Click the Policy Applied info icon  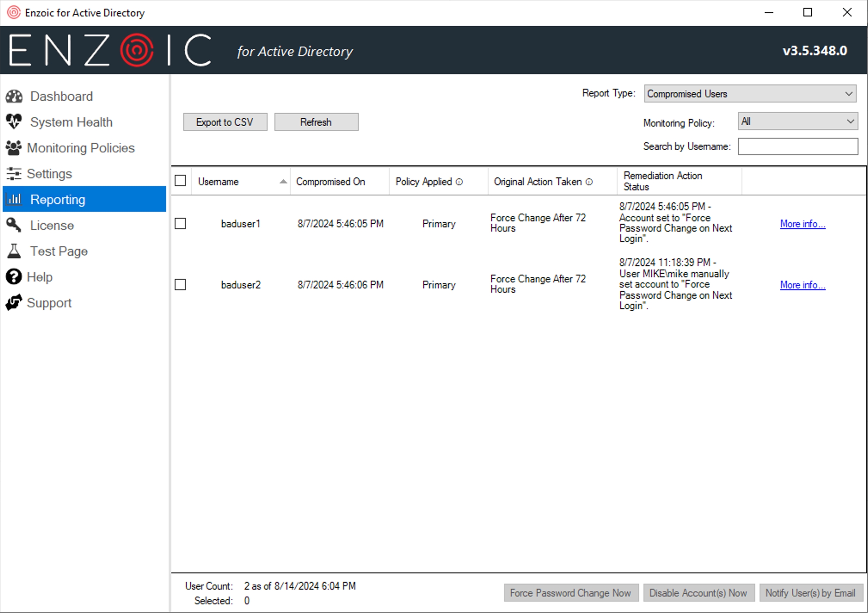click(459, 182)
